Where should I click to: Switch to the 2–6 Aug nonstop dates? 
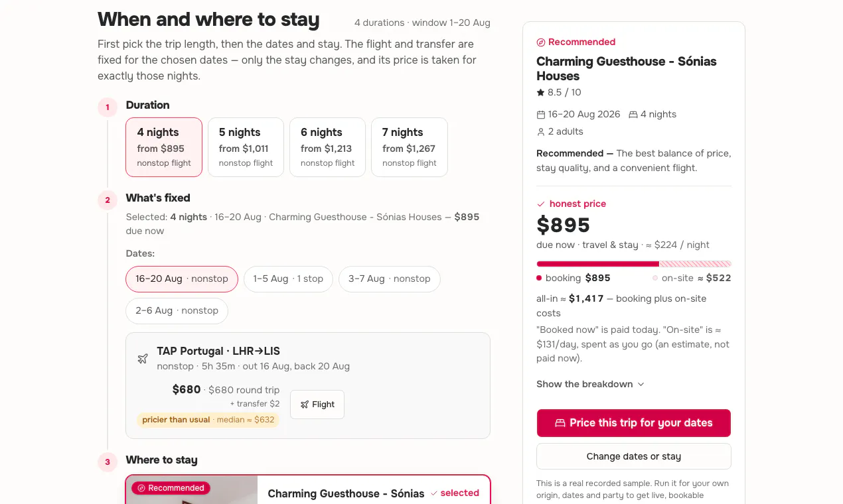pos(177,310)
